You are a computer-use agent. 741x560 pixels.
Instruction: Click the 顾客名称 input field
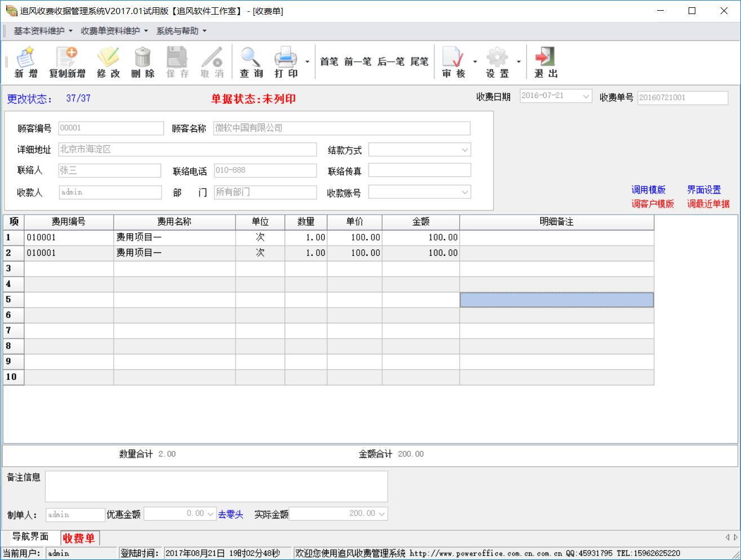click(x=341, y=128)
